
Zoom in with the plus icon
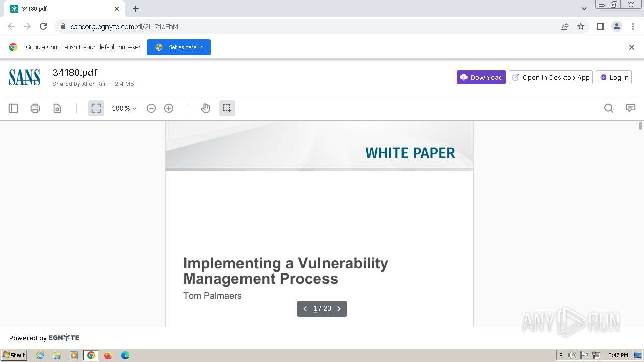(169, 108)
